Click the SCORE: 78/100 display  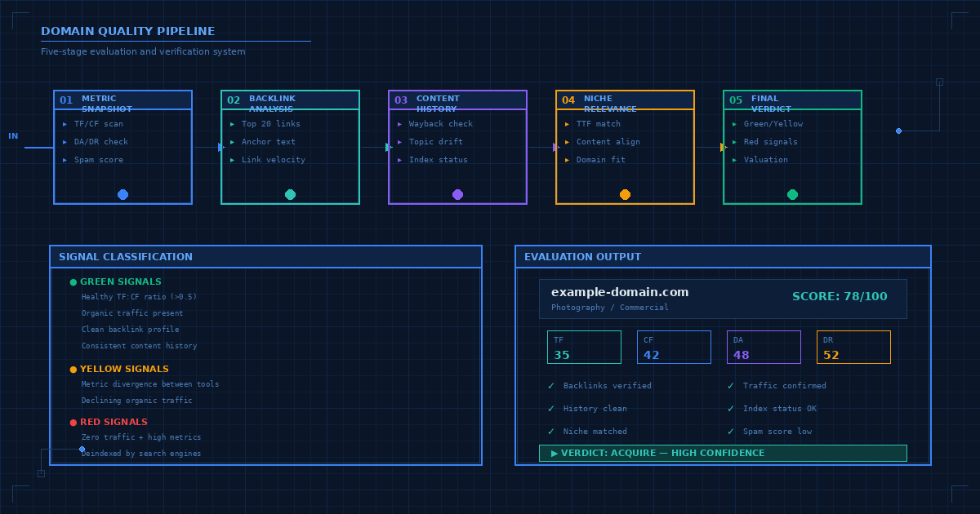point(840,296)
